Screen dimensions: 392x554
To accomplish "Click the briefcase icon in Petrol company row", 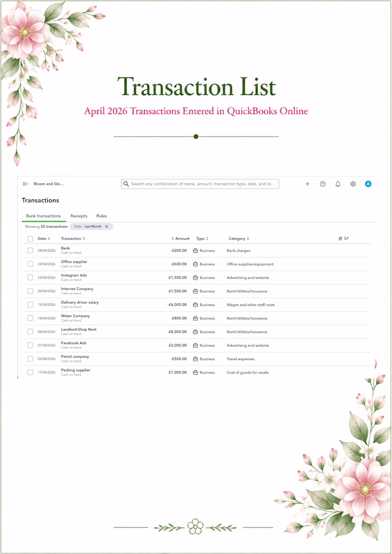I will pyautogui.click(x=195, y=359).
